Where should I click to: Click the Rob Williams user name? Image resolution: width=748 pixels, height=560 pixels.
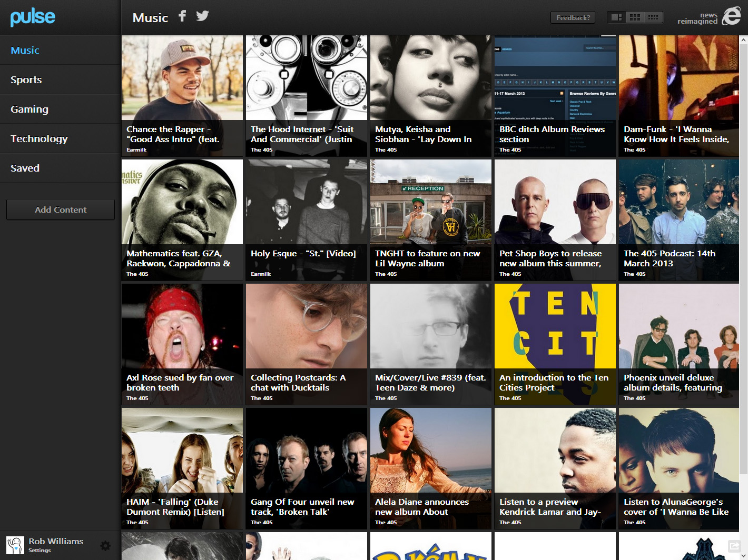coord(56,541)
